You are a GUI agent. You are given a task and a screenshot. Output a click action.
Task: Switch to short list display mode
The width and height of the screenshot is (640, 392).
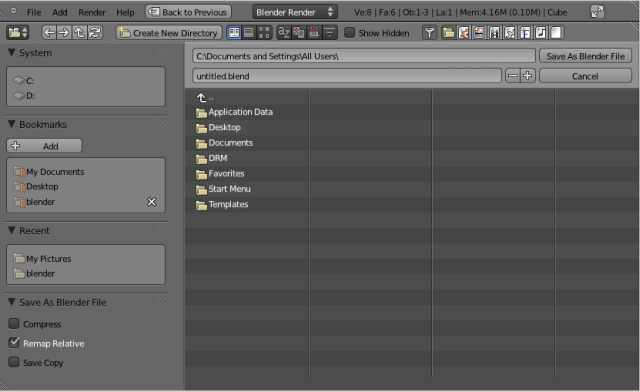[234, 32]
